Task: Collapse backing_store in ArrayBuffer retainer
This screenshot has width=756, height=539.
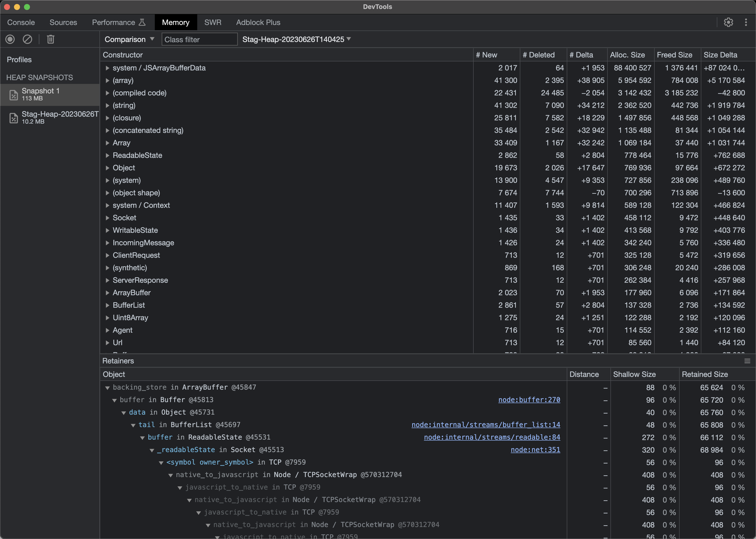Action: coord(107,387)
